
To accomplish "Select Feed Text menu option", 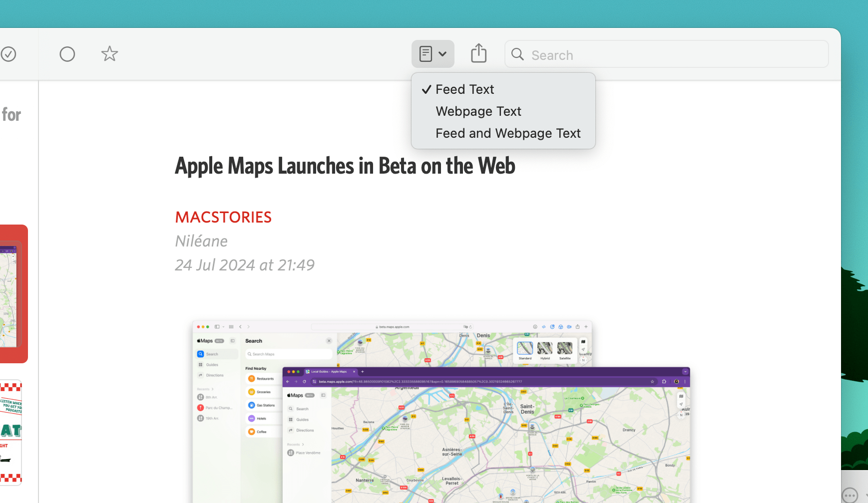I will 503,89.
